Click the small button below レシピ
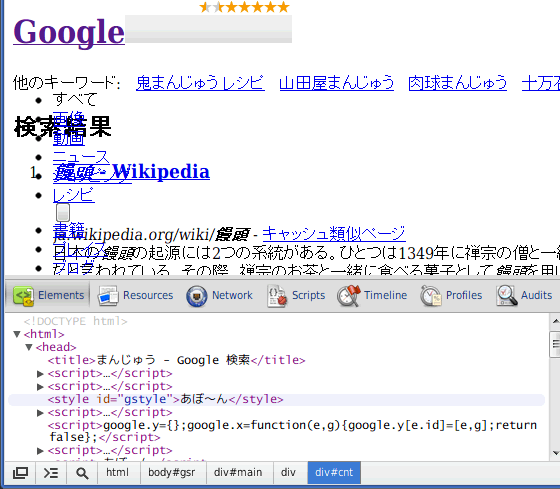The width and height of the screenshot is (560, 489). point(63,213)
